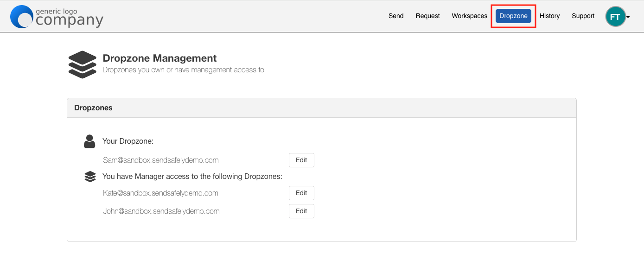Screen dimensions: 644x267
Task: Open the Support link
Action: click(x=583, y=16)
